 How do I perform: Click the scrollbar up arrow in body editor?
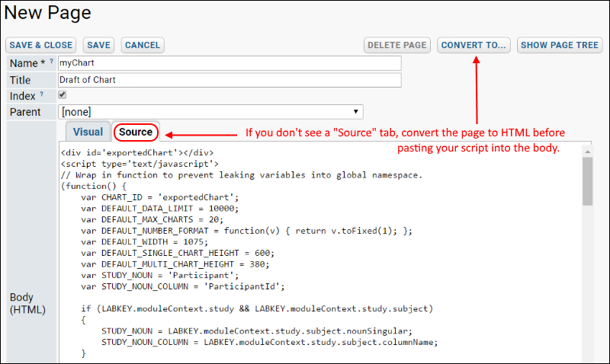pos(587,152)
